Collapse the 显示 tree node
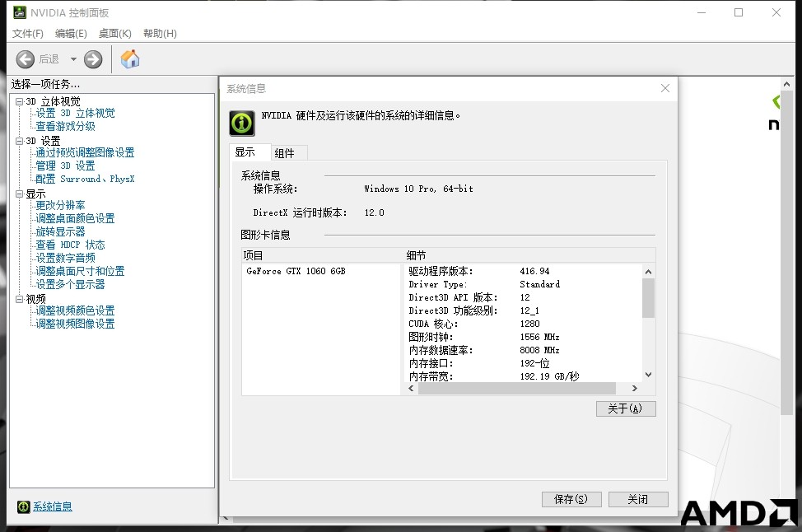Screen dimensions: 802x532 point(20,194)
